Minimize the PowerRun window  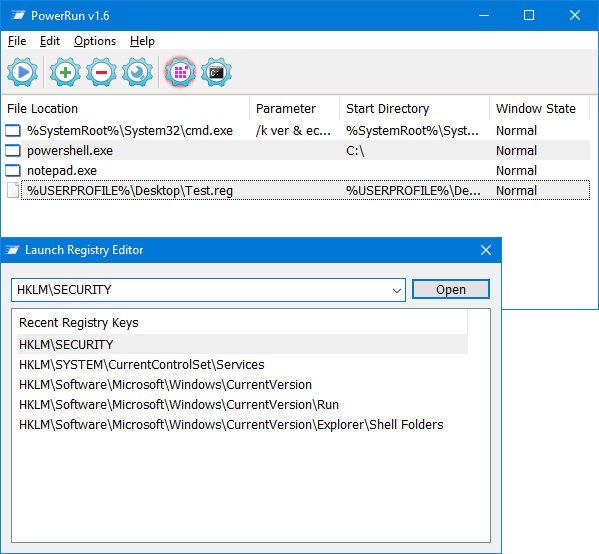click(484, 16)
